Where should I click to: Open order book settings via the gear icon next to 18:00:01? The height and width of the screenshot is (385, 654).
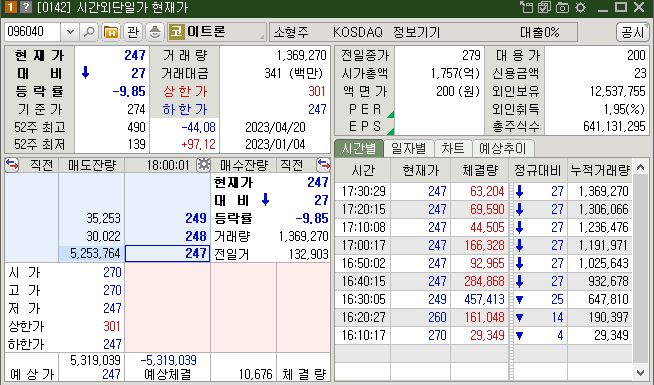pyautogui.click(x=203, y=164)
